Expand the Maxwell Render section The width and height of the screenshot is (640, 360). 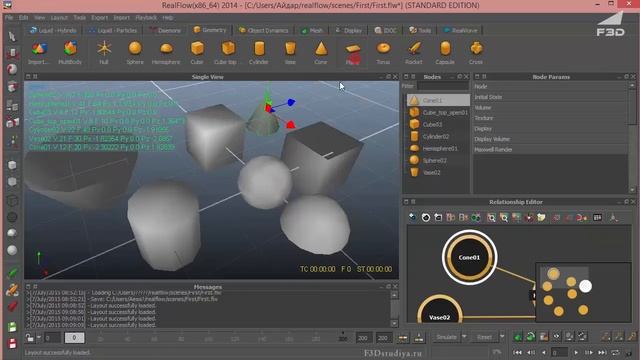pos(550,149)
